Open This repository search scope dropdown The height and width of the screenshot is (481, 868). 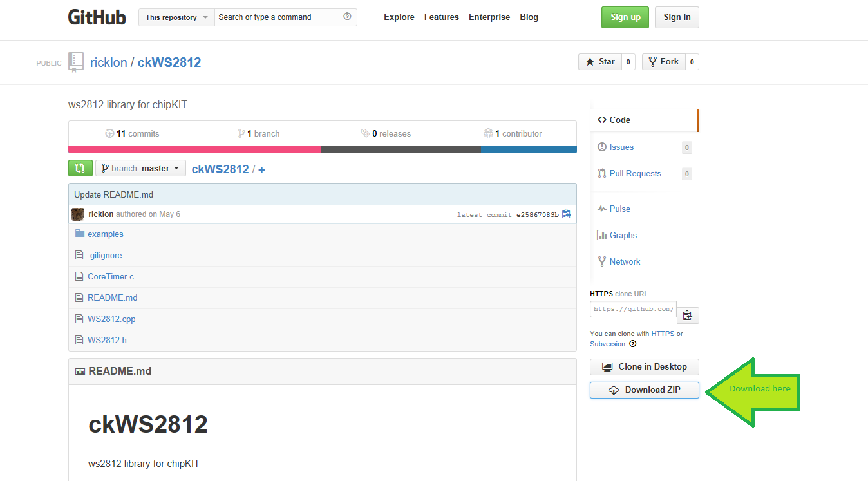tap(177, 17)
